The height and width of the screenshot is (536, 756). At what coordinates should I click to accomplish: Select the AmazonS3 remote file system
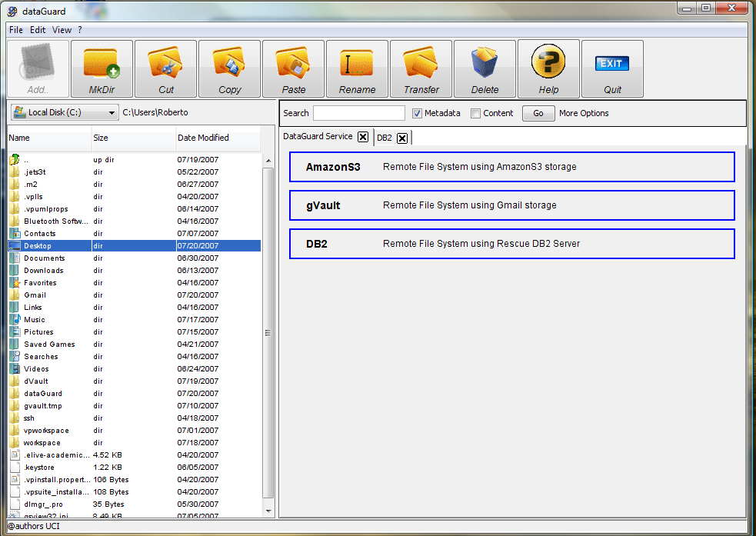tap(511, 167)
